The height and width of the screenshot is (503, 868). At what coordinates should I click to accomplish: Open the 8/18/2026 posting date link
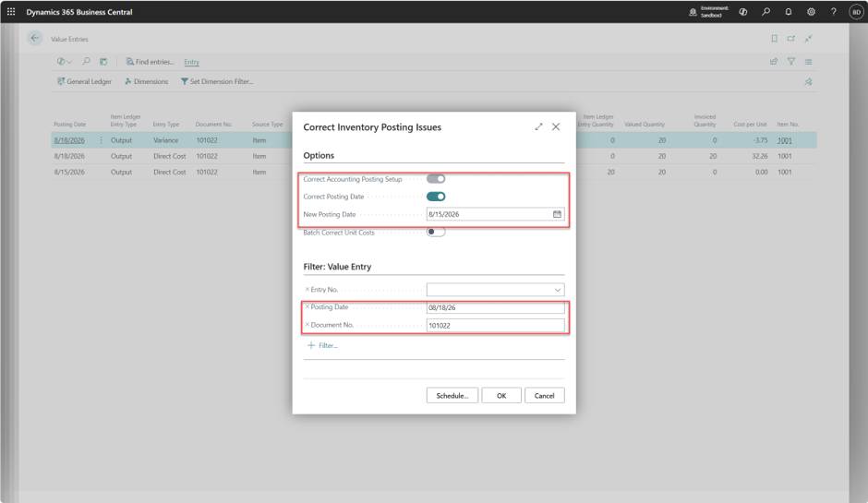(x=69, y=140)
